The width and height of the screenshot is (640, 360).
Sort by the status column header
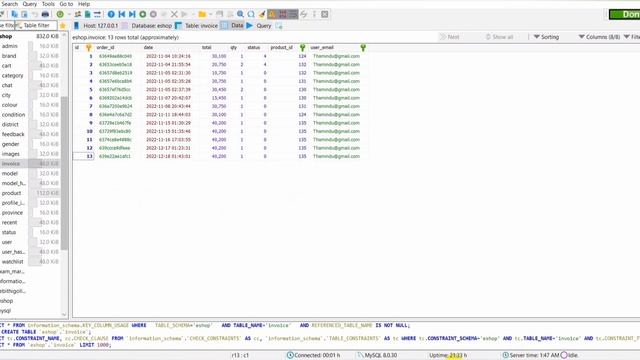[253, 48]
